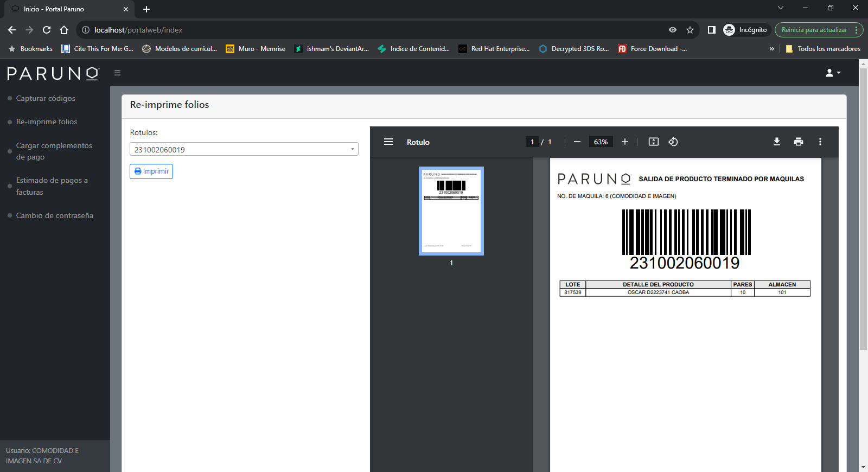Open Muro - Memrise bookmark
The image size is (868, 472).
tap(256, 49)
